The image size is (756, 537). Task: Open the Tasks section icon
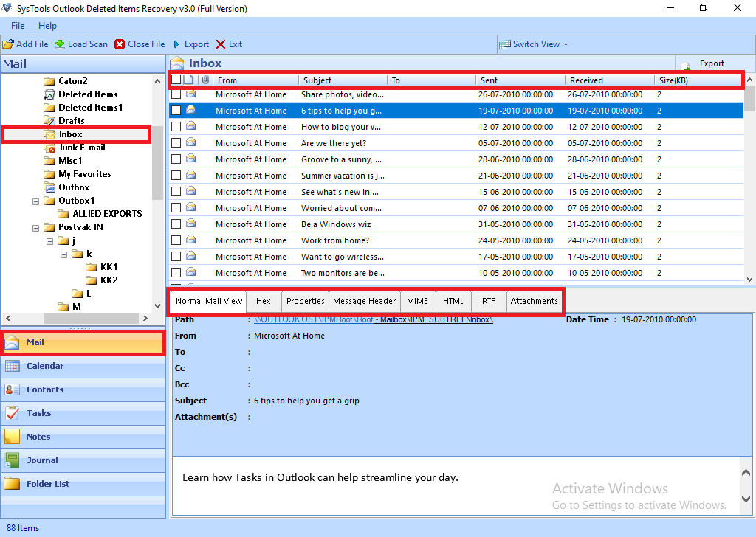[x=13, y=413]
